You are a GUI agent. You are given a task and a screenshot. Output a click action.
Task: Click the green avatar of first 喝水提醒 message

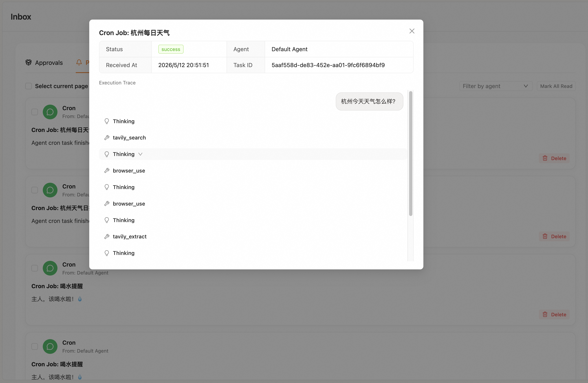(x=50, y=268)
